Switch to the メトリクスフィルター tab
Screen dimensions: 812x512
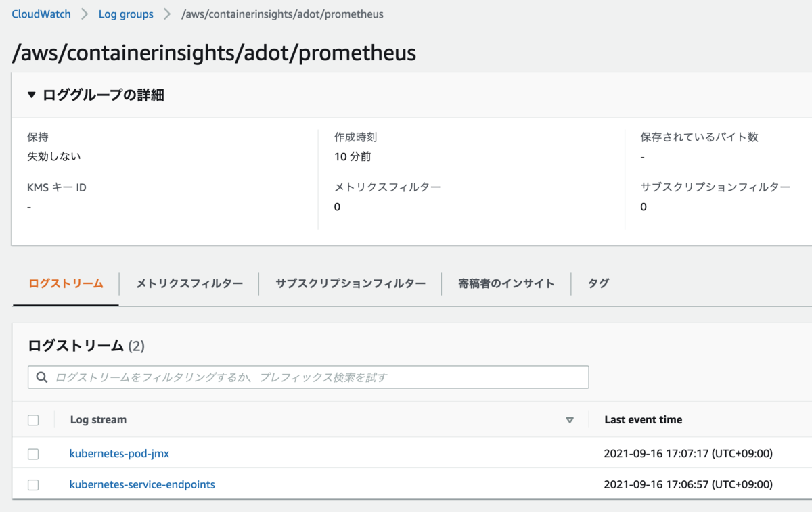click(x=188, y=283)
